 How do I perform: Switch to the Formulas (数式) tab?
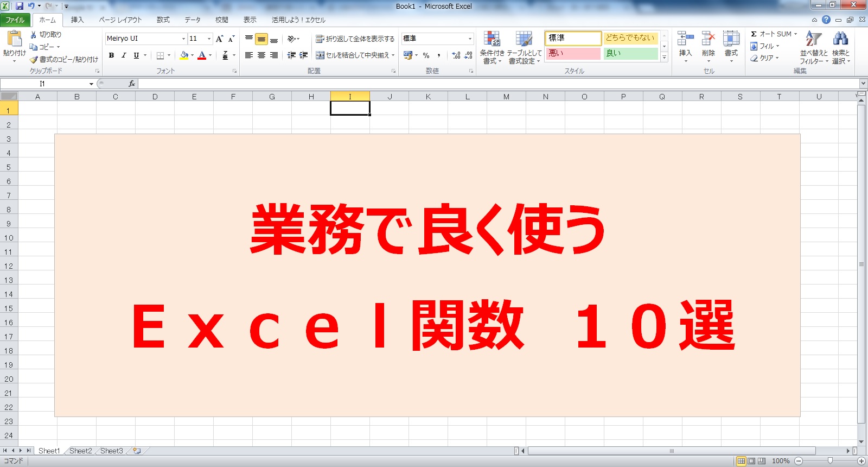(x=163, y=20)
